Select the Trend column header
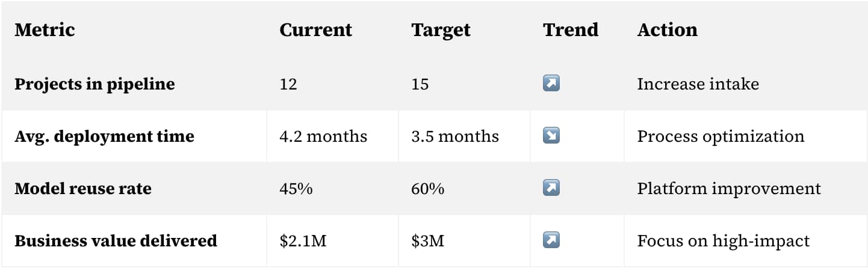The height and width of the screenshot is (268, 868). coord(571,29)
